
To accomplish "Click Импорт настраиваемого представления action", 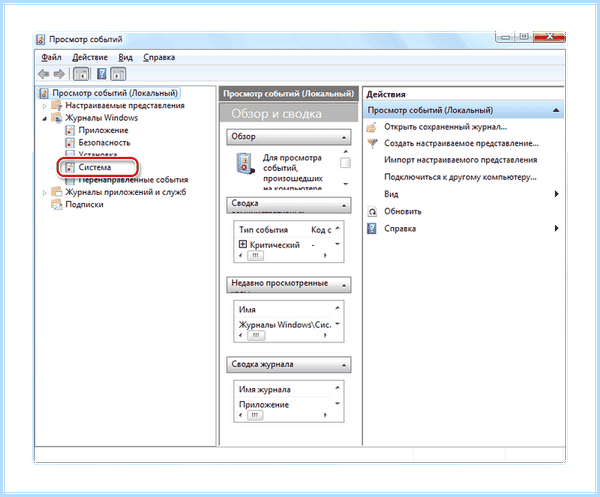I will tap(460, 160).
